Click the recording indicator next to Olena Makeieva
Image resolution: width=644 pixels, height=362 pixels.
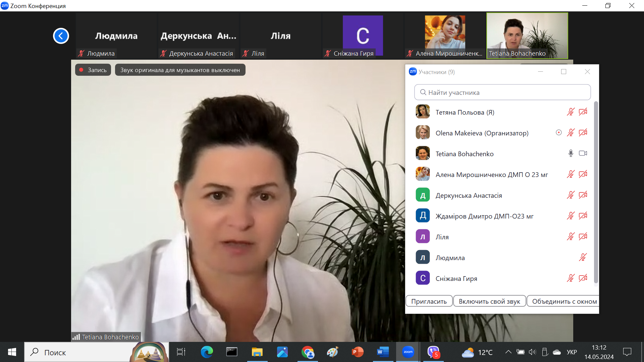[x=558, y=133]
